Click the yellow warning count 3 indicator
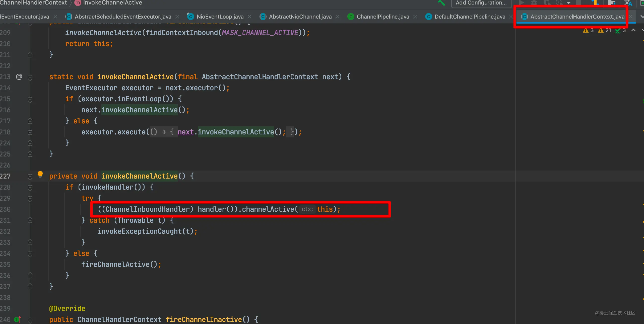 point(588,30)
